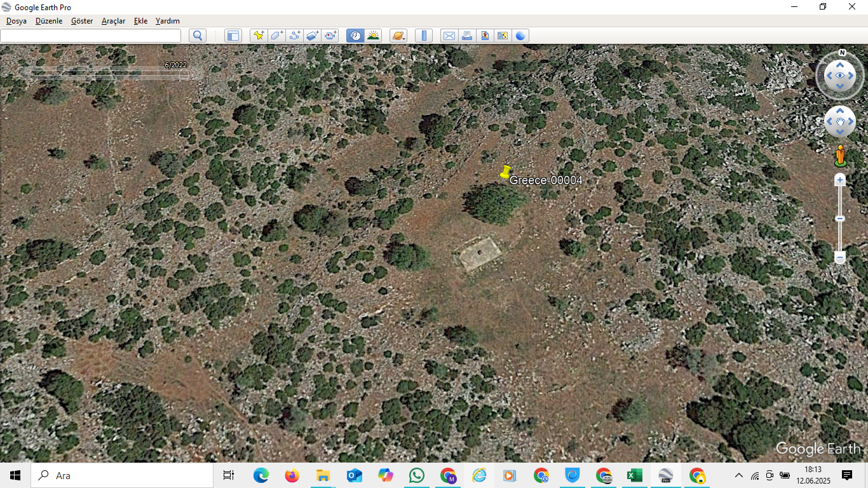This screenshot has height=488, width=868.
Task: Click the Save Image icon
Action: tap(485, 36)
